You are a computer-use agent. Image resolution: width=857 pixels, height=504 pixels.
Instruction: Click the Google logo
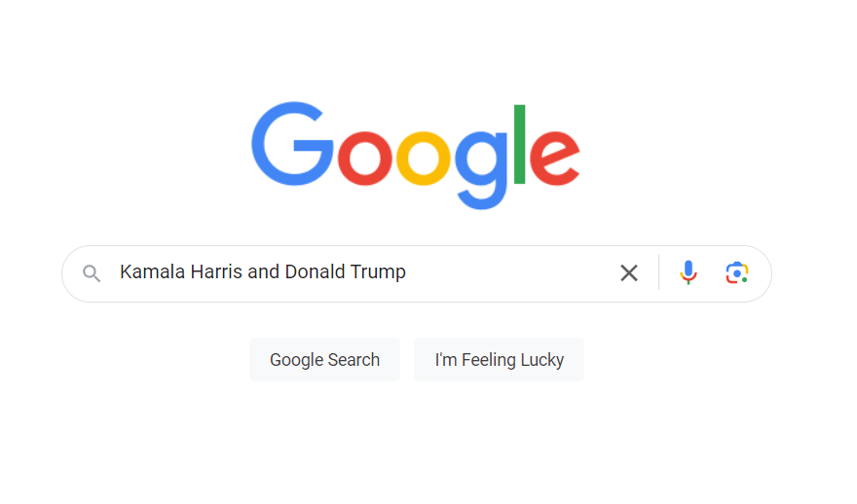pos(416,155)
